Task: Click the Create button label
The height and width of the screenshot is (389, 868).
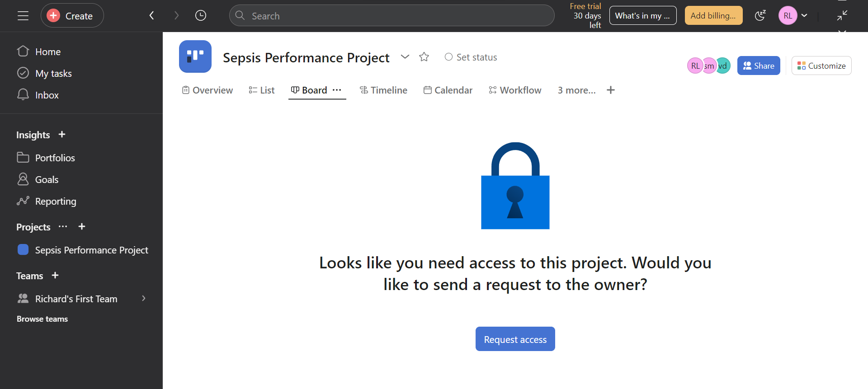Action: pyautogui.click(x=79, y=16)
